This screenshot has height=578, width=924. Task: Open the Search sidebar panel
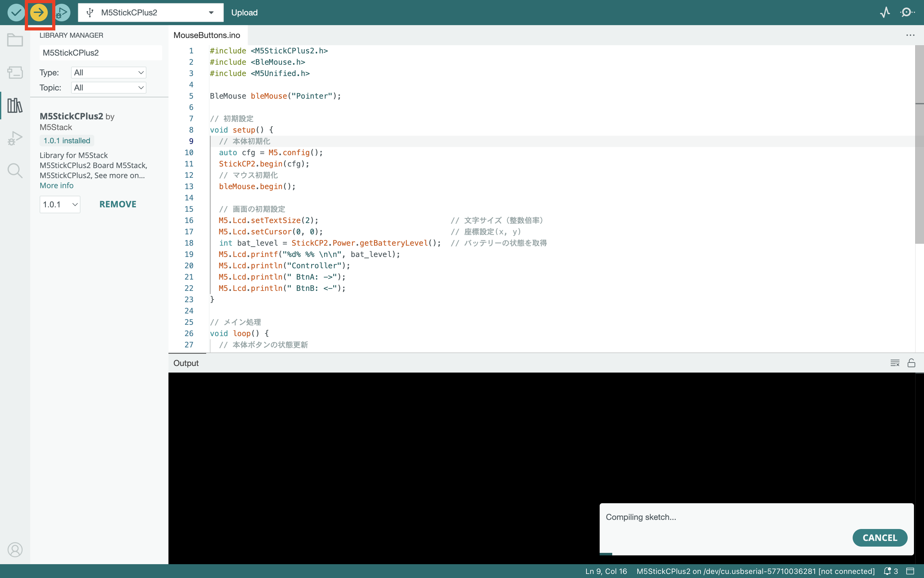15,171
